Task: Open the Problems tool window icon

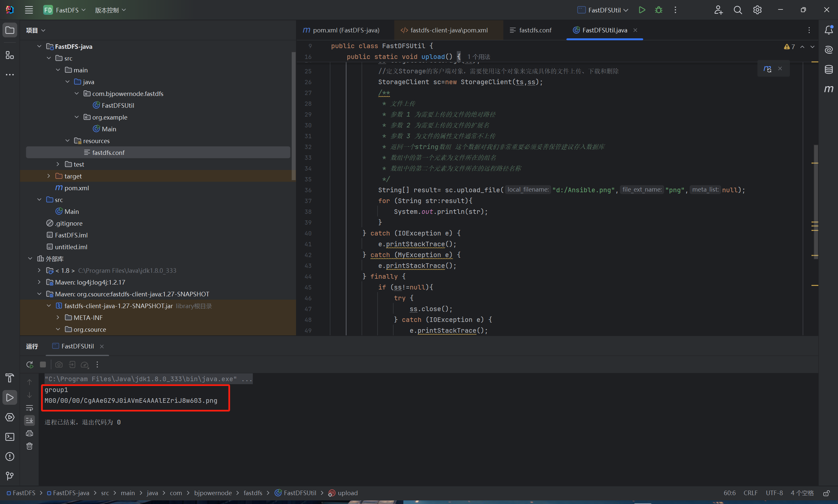Action: click(10, 457)
